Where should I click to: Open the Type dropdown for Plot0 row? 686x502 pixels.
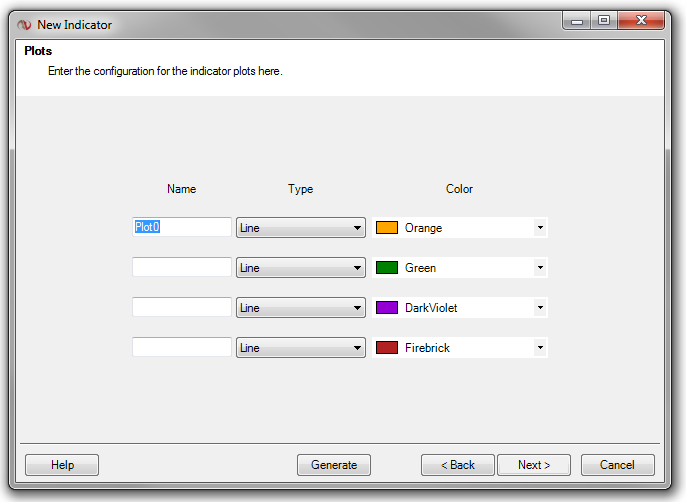click(x=301, y=228)
